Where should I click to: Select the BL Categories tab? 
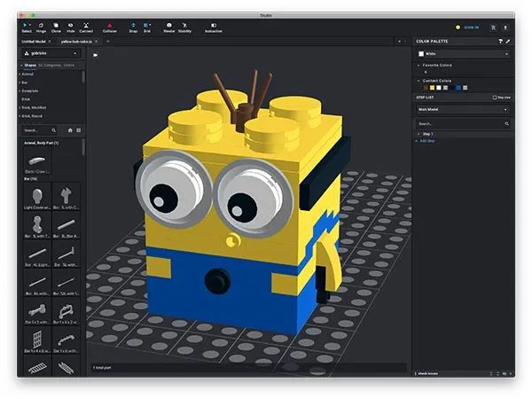pos(50,65)
